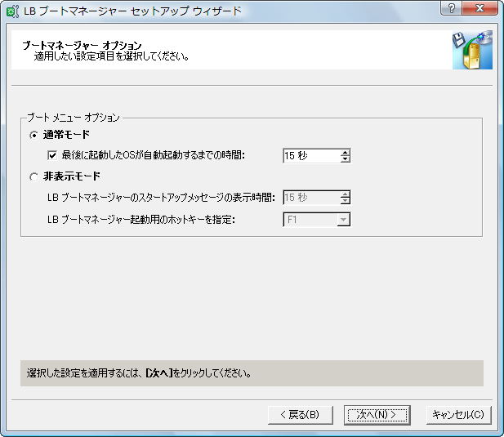Click the 戻る(B) back button
This screenshot has width=504, height=437.
[x=301, y=415]
